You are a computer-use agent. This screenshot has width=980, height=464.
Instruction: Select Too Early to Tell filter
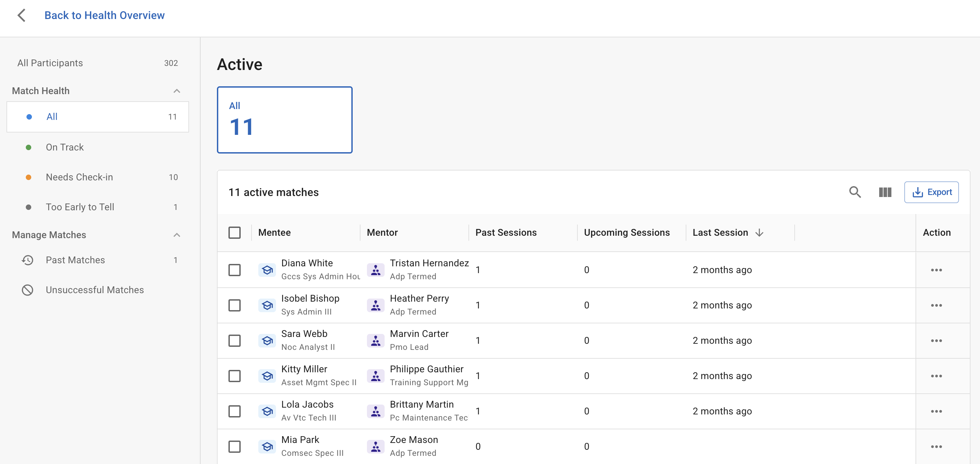pos(80,207)
